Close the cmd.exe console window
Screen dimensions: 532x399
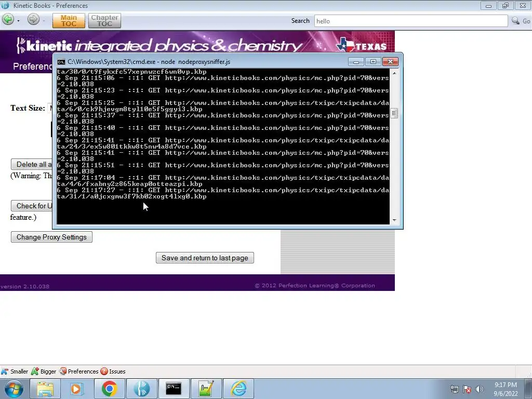[390, 62]
